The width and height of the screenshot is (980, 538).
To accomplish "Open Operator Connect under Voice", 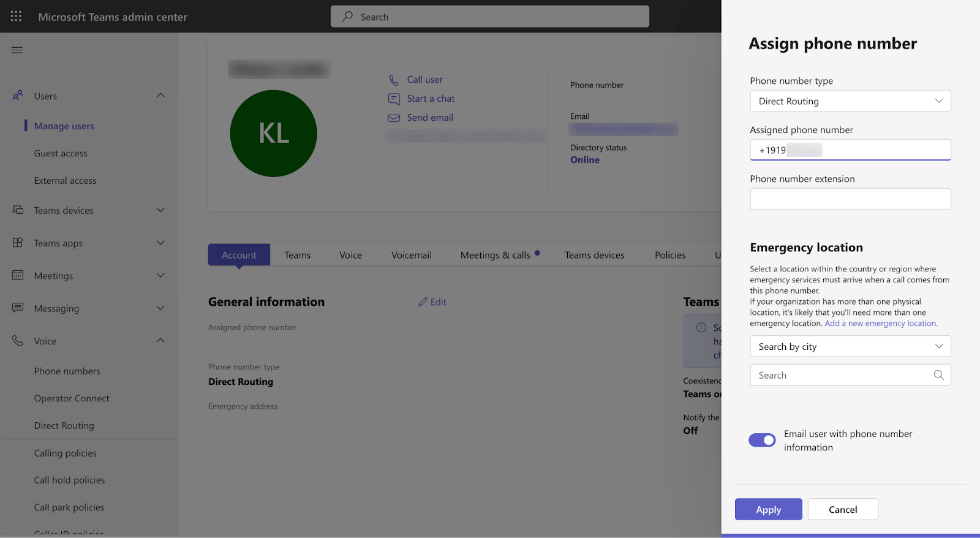I will coord(72,398).
